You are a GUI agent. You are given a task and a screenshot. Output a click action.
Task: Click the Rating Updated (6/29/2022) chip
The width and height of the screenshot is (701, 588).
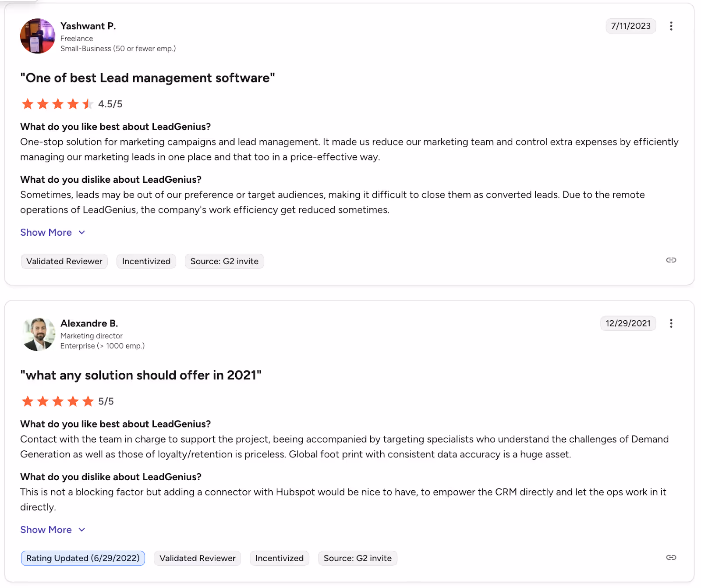tap(83, 558)
